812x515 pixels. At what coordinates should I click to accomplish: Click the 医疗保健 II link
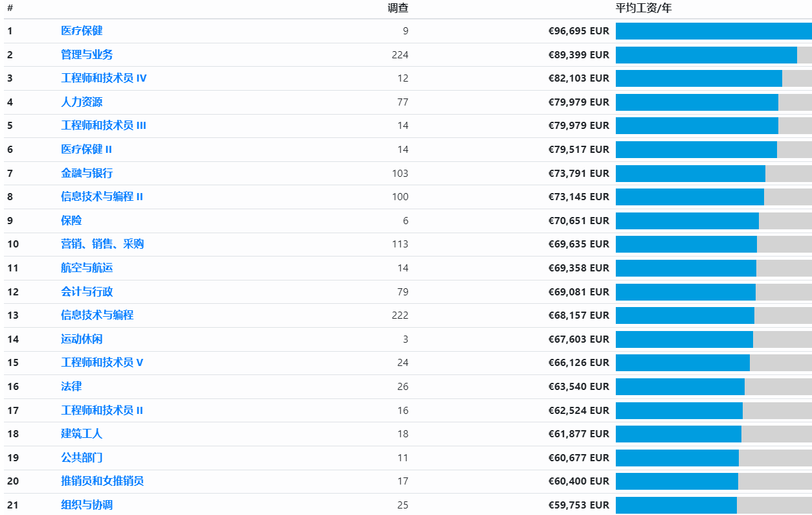pyautogui.click(x=87, y=149)
